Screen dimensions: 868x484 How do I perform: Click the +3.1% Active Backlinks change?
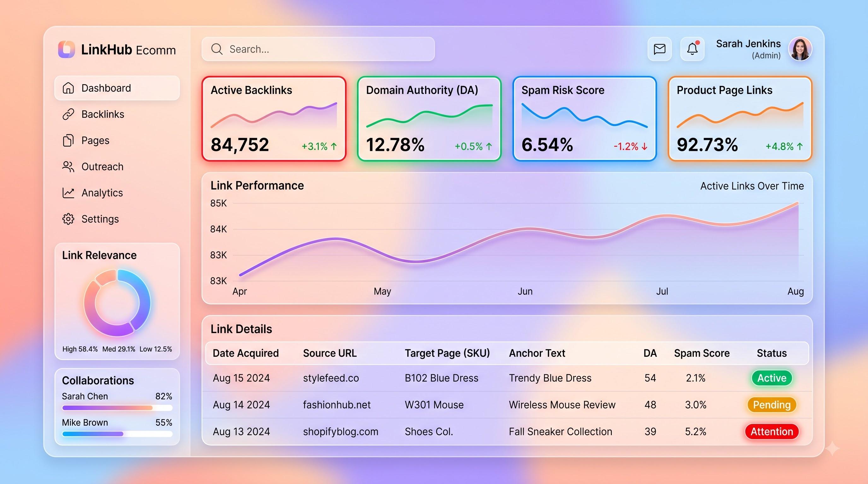point(319,147)
